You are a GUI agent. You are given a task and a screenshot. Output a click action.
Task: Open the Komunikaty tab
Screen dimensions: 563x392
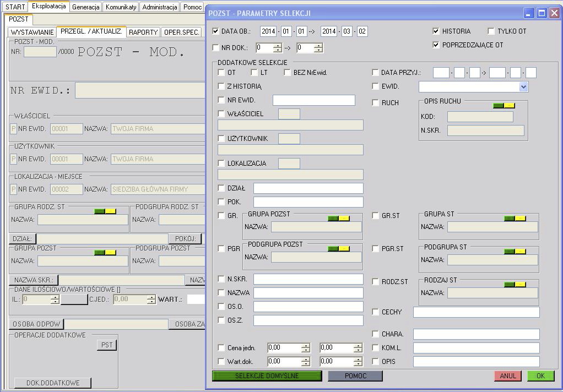click(x=121, y=7)
